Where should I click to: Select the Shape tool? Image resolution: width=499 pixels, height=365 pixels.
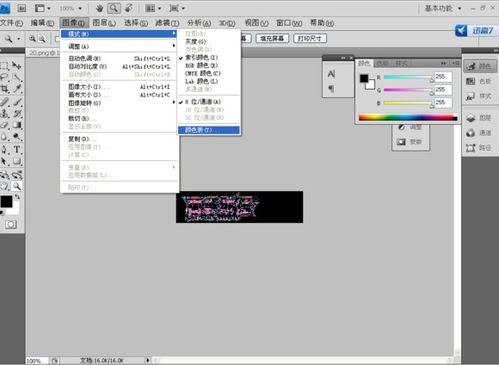pos(17,162)
